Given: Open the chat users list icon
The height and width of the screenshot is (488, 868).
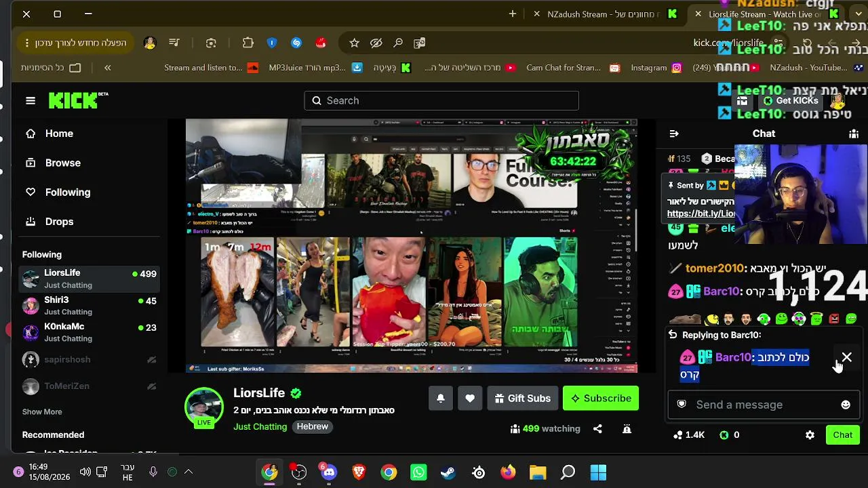Looking at the screenshot, I should [854, 134].
